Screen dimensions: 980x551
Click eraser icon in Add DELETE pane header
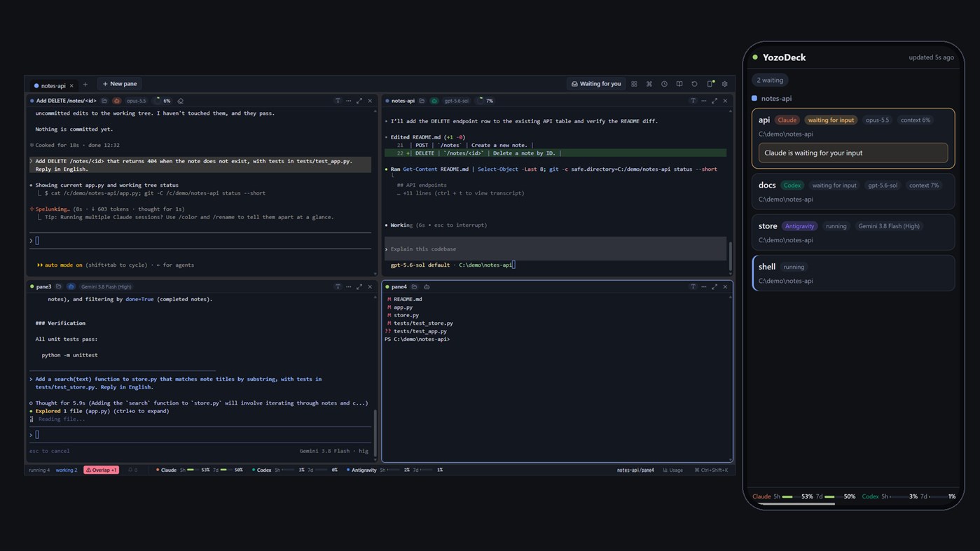click(180, 101)
